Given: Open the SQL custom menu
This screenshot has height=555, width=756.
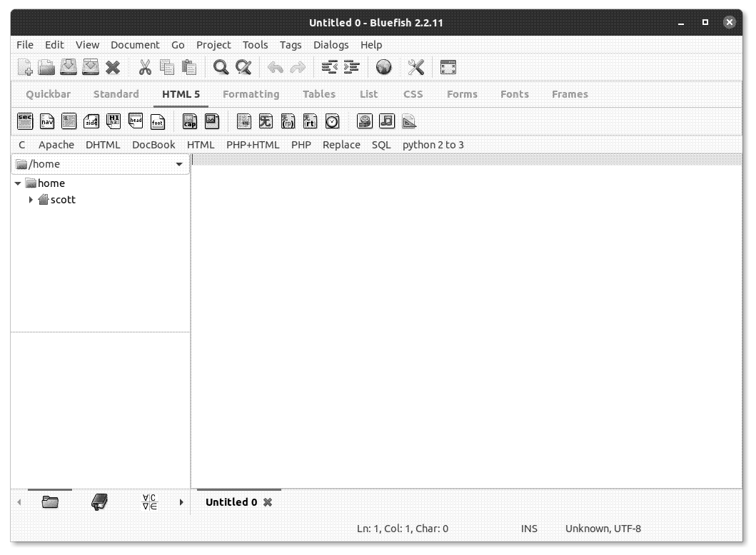Looking at the screenshot, I should pos(381,145).
